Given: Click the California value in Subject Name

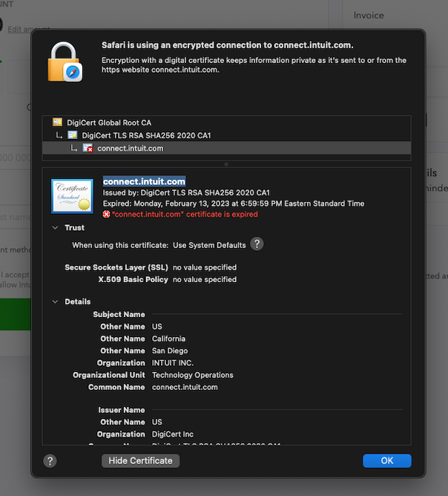Looking at the screenshot, I should point(168,339).
